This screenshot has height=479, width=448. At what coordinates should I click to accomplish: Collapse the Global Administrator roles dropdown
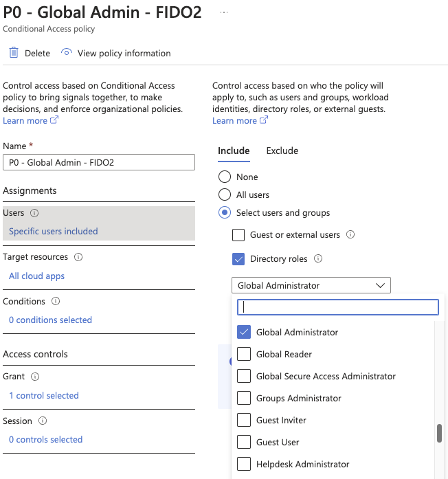[x=311, y=285]
